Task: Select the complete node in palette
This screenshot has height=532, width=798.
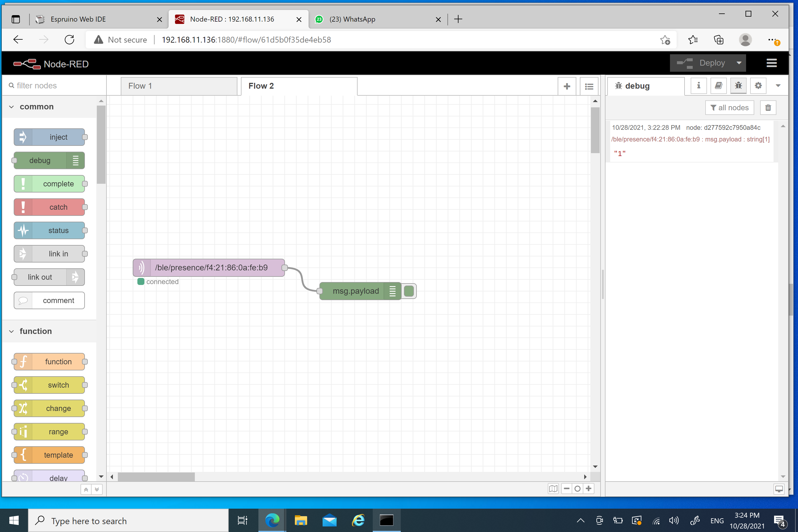Action: 50,184
